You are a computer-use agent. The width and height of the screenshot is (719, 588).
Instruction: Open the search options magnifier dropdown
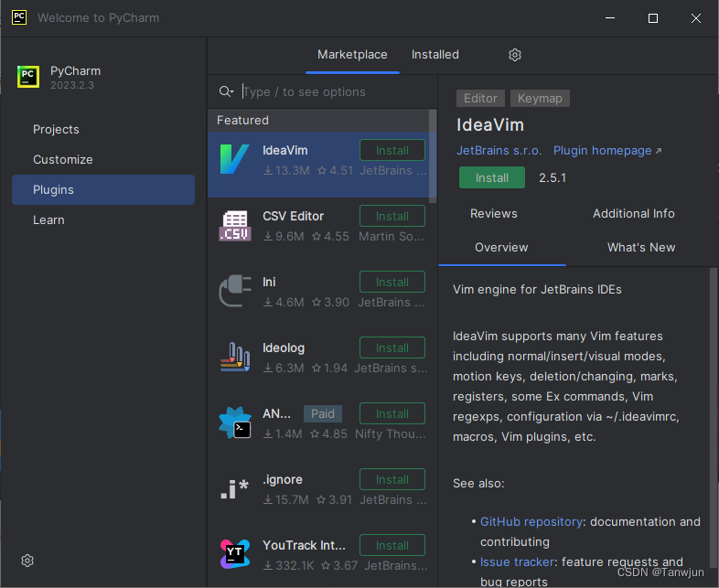(x=227, y=91)
